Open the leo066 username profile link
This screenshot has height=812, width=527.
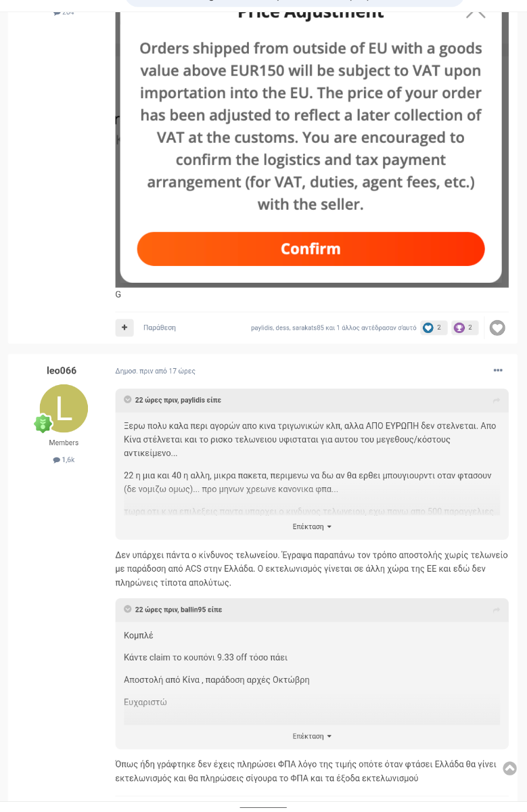62,371
